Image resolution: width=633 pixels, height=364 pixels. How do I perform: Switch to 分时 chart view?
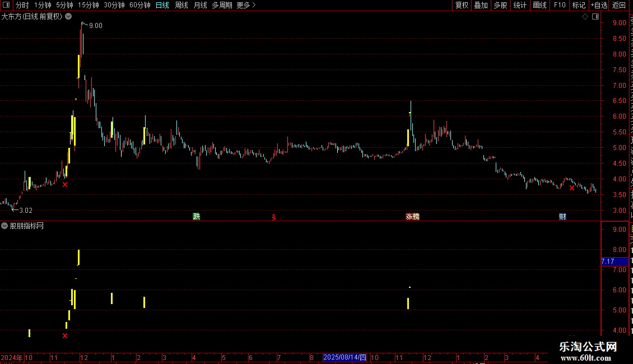(22, 5)
